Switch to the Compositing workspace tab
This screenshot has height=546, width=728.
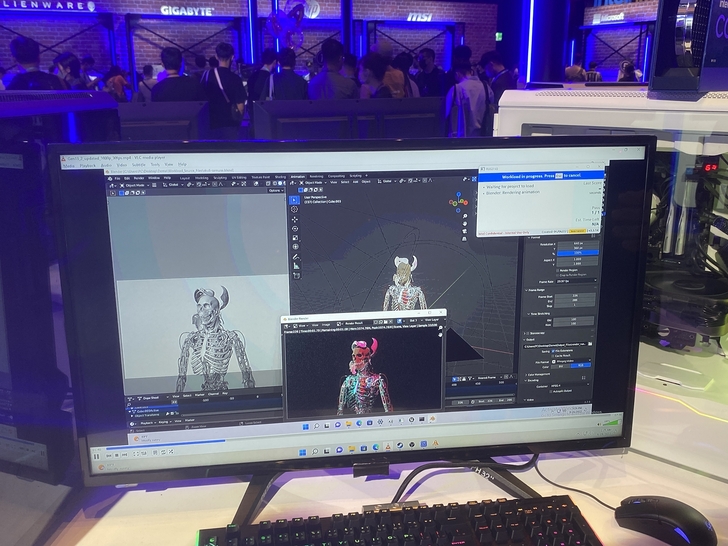[x=337, y=176]
